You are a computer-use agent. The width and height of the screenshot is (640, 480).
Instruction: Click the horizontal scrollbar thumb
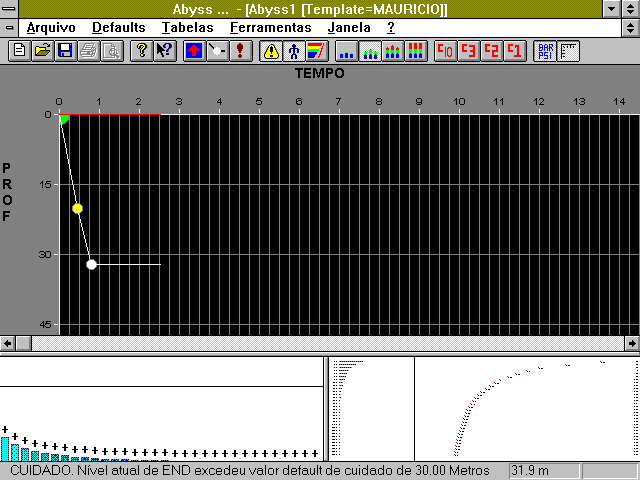click(x=23, y=343)
